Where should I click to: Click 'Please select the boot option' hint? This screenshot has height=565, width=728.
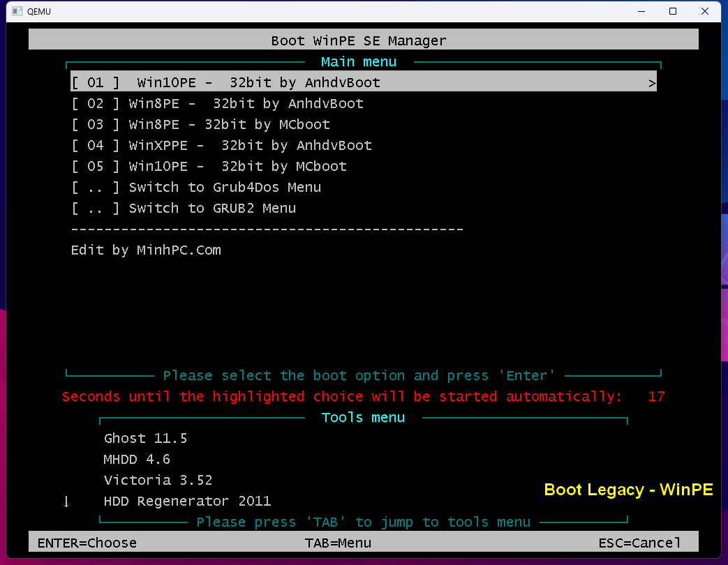pos(359,376)
